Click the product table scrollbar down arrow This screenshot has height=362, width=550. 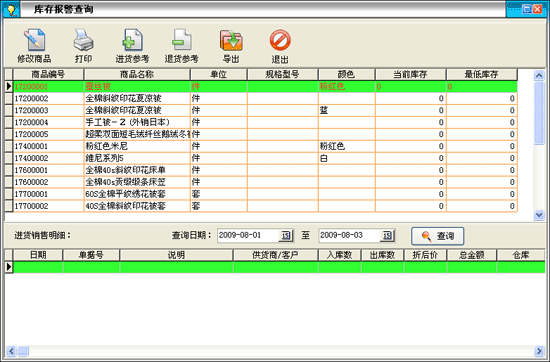pos(539,215)
